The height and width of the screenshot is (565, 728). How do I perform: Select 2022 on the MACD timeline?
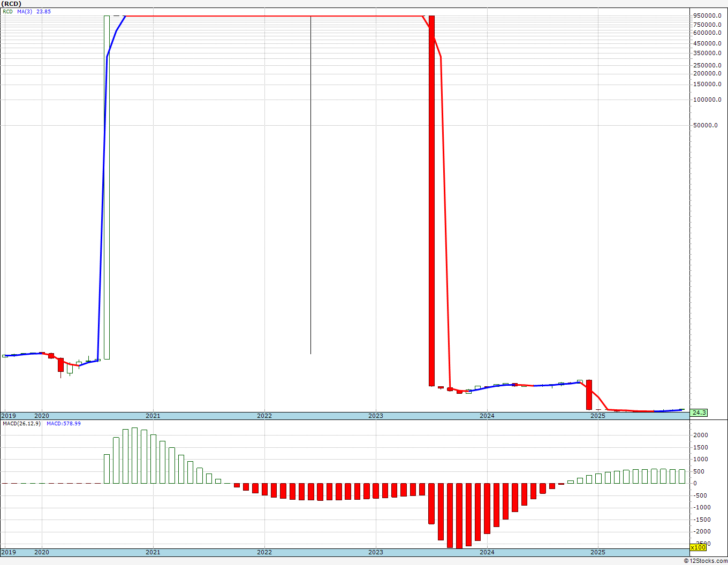(264, 552)
